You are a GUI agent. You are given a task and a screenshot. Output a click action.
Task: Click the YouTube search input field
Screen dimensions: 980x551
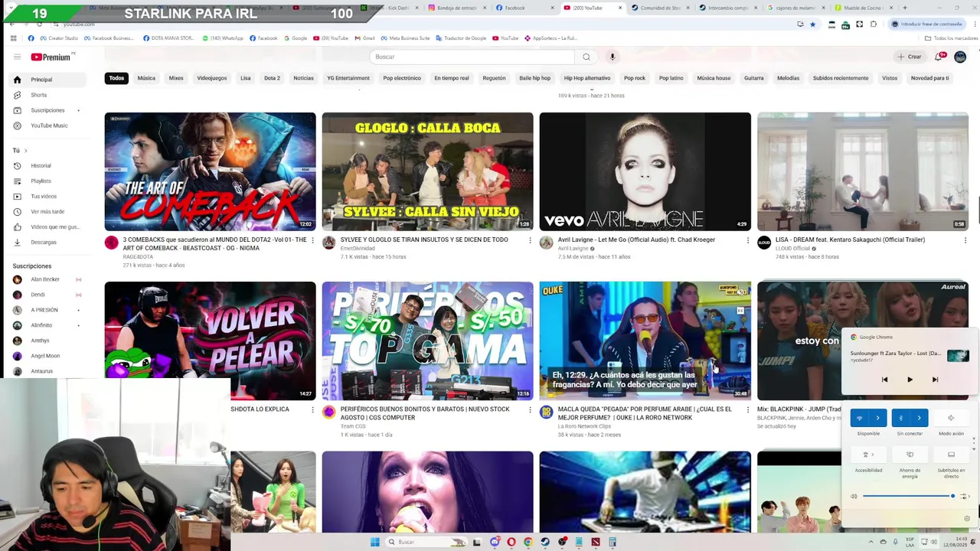pos(472,57)
